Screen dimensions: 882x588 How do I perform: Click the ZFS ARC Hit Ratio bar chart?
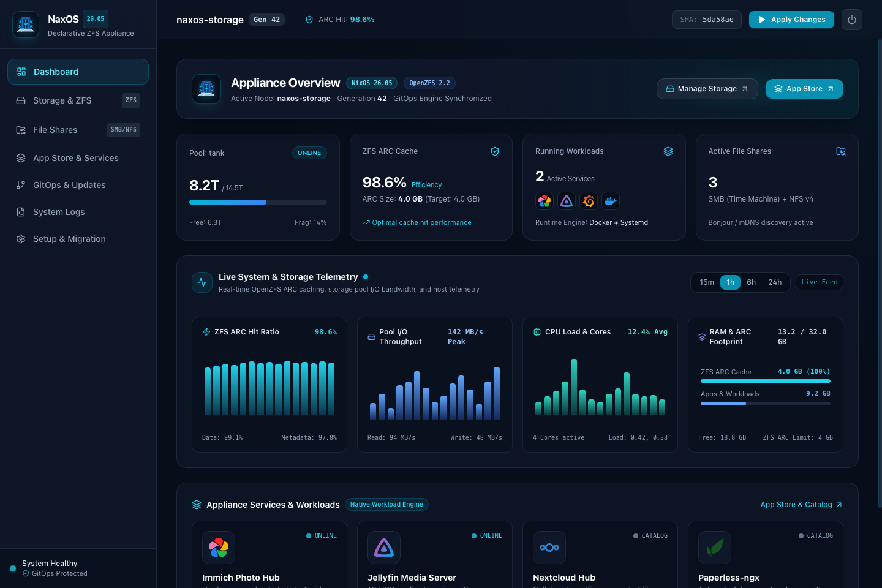click(269, 388)
